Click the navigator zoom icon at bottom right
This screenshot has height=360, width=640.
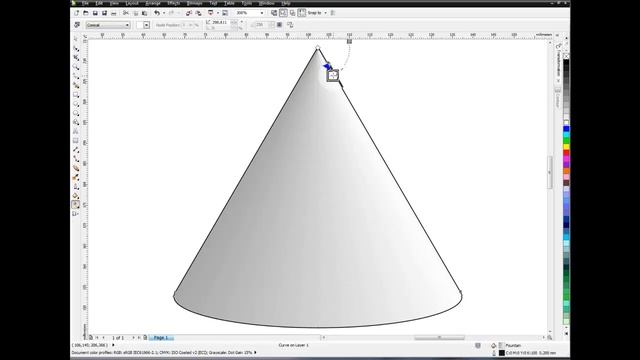pos(550,338)
